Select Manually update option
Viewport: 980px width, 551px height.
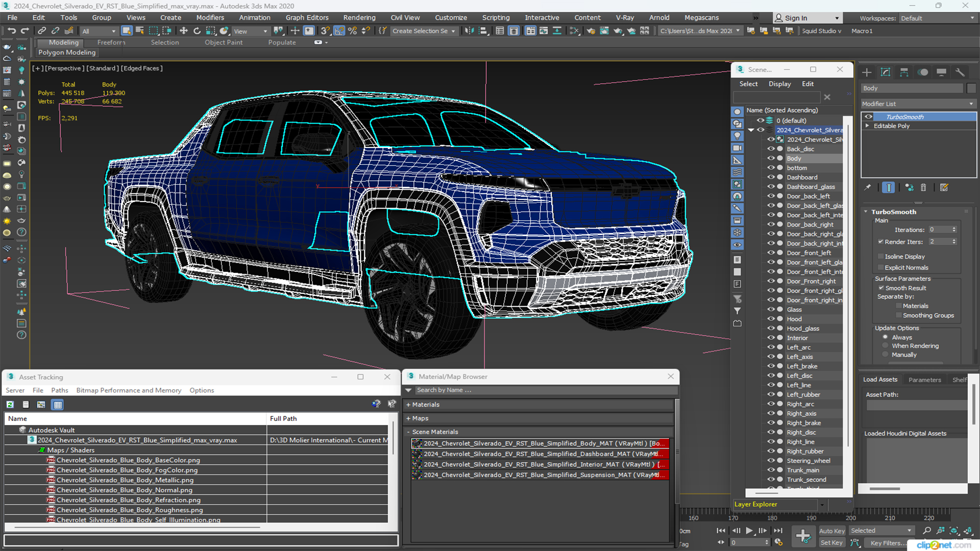pyautogui.click(x=886, y=355)
